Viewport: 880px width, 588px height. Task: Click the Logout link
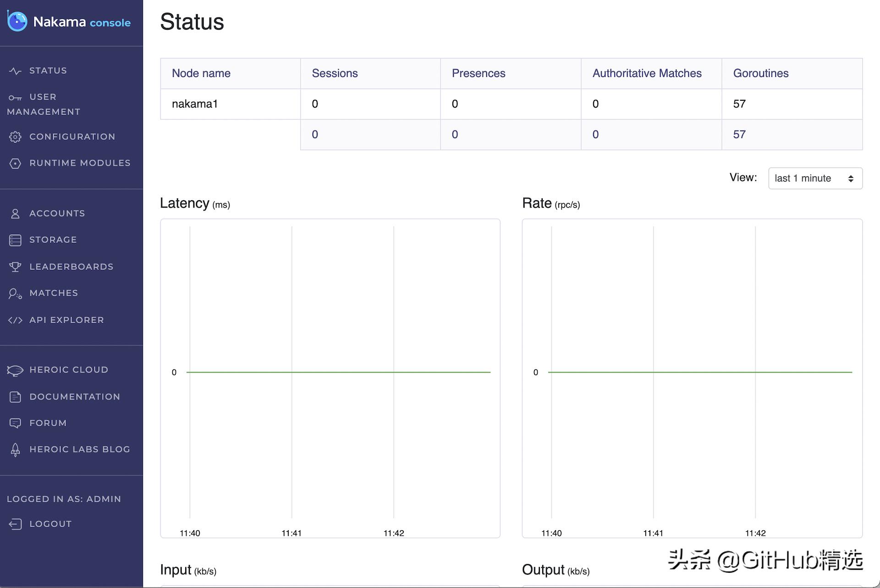[50, 524]
